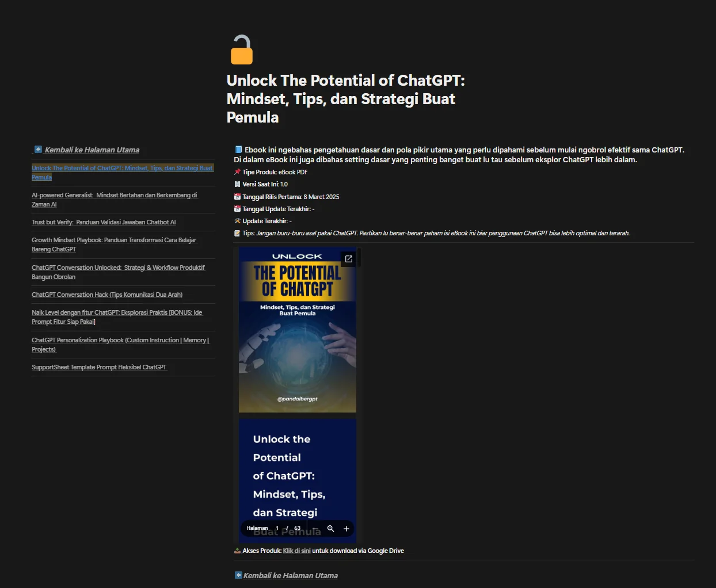716x588 pixels.
Task: Click the back arrow icon beside the sidebar Kembali link
Action: point(38,150)
